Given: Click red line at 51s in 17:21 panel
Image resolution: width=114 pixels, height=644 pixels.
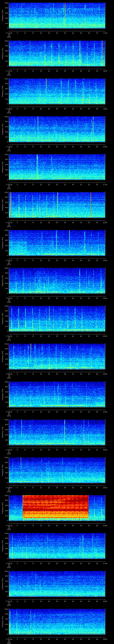Looking at the screenshot, I should [x=91, y=205].
